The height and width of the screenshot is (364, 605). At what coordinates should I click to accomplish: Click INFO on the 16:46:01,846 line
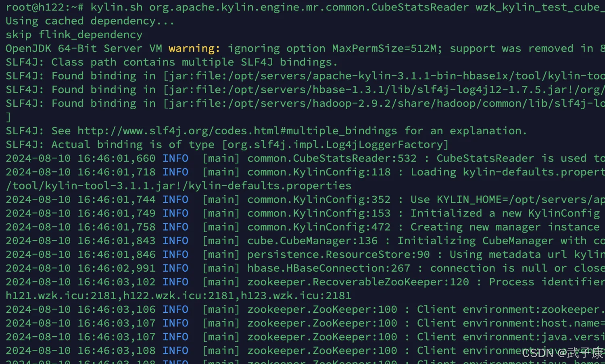click(175, 254)
